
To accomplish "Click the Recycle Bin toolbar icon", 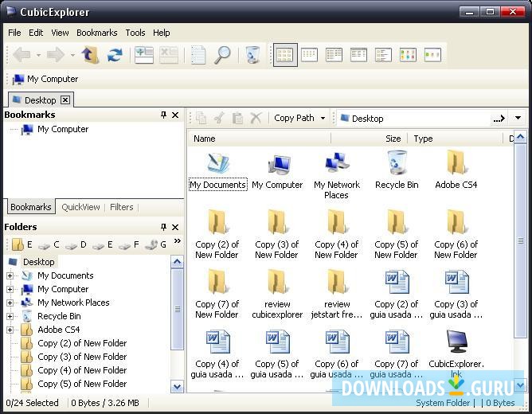I will (252, 55).
